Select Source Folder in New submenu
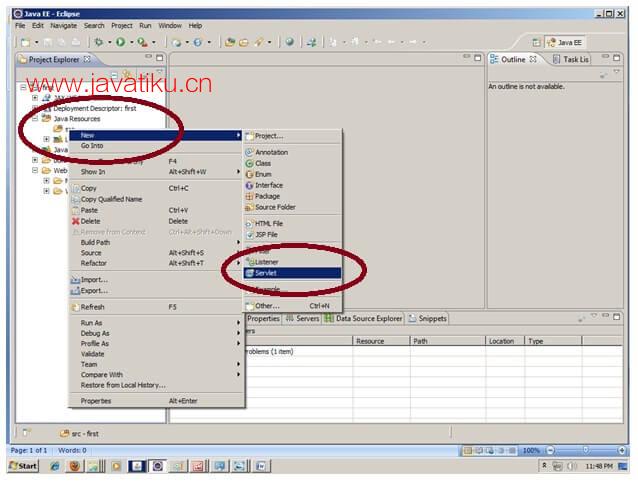The image size is (638, 482). coord(292,207)
